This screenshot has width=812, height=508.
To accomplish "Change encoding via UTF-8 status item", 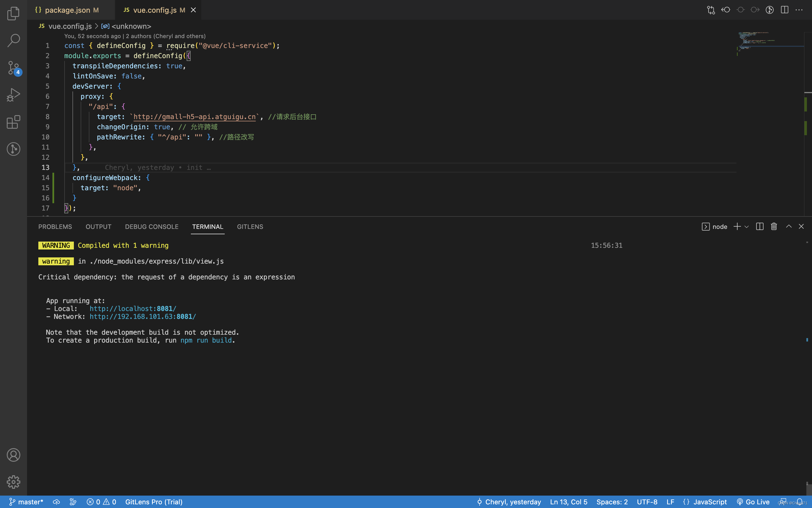I will [x=647, y=502].
